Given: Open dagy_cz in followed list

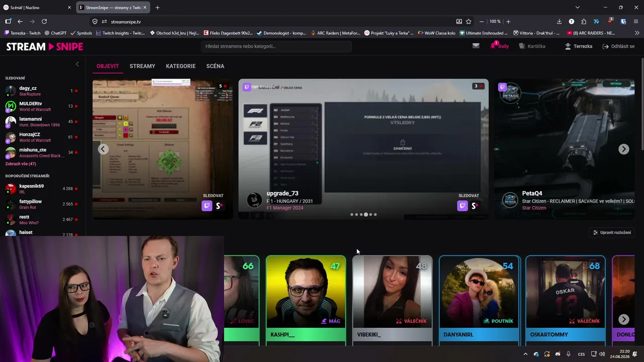Looking at the screenshot, I should pos(41,91).
